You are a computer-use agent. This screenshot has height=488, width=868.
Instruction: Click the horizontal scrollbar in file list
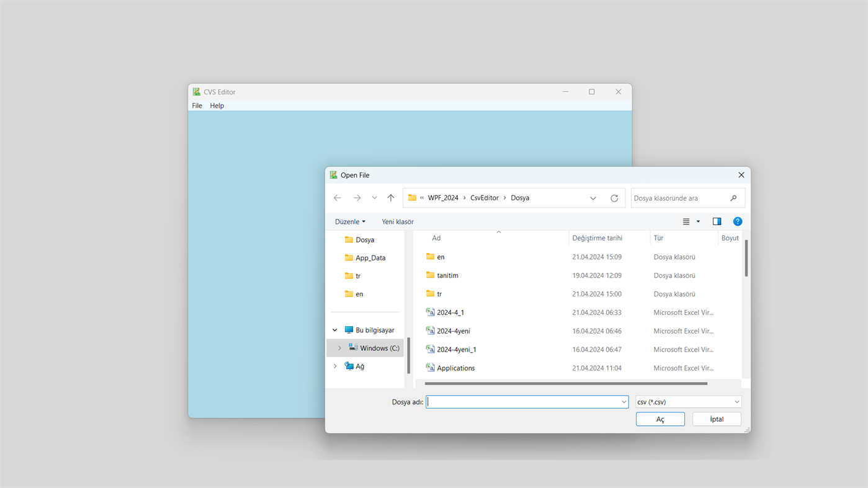pos(566,384)
